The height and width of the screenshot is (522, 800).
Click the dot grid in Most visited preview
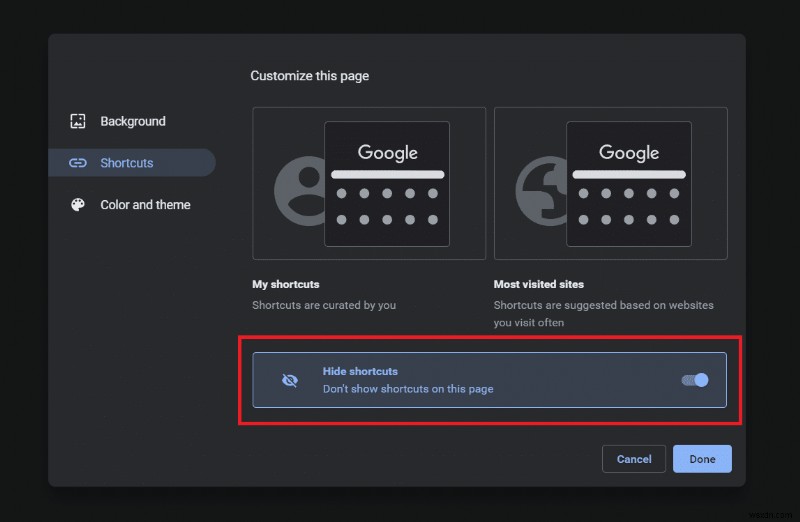(x=629, y=206)
